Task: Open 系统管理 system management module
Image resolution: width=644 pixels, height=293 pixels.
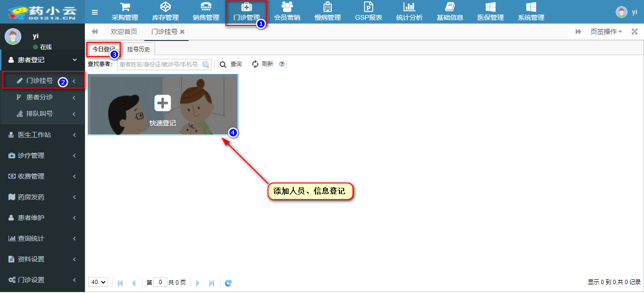Action: coord(531,12)
